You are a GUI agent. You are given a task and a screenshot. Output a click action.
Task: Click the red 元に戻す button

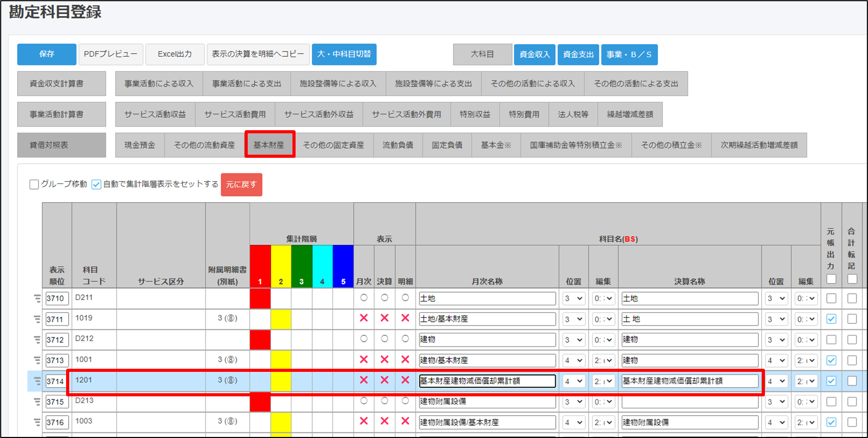click(241, 184)
